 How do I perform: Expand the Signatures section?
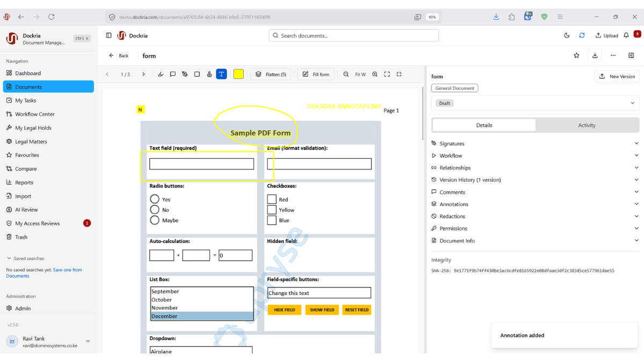tap(535, 144)
